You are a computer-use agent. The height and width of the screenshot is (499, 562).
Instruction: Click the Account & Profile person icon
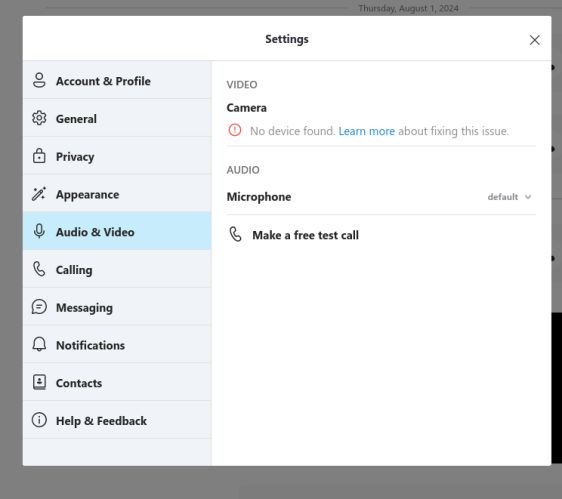pyautogui.click(x=39, y=80)
